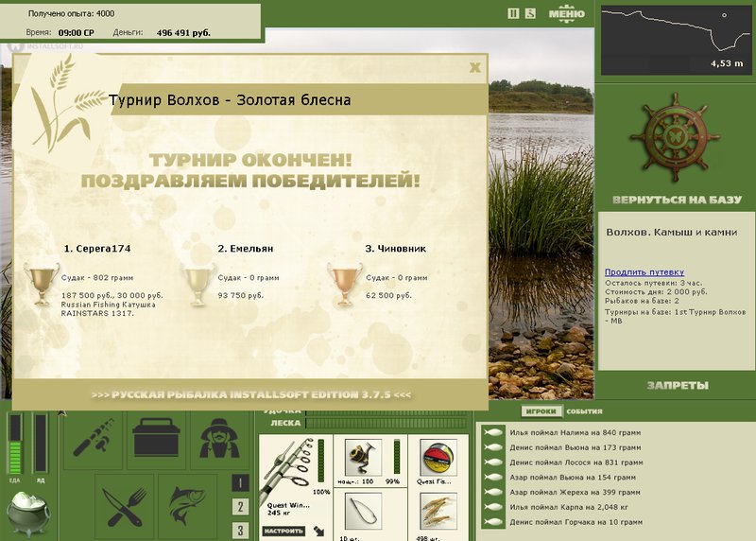
Task: Click the depth chart mini map
Action: click(676, 41)
